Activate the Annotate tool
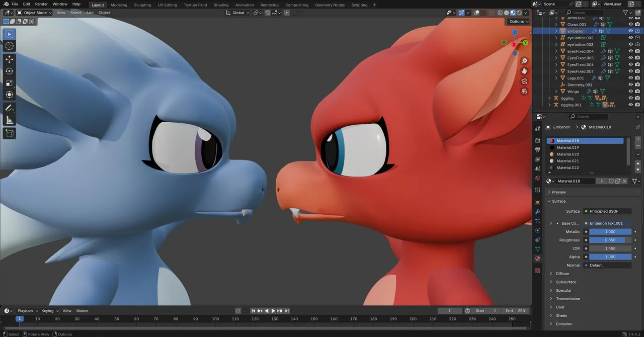 pos(10,108)
